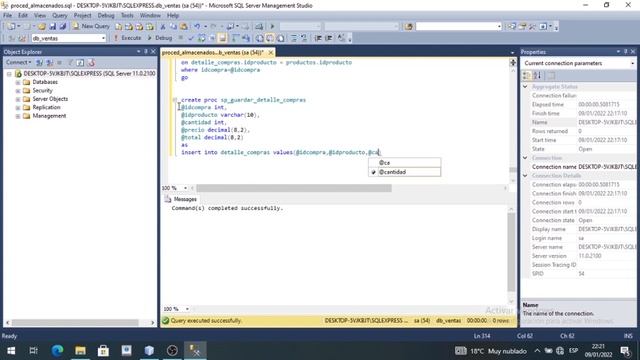Expand the Server Objects folder node
The height and width of the screenshot is (360, 640).
[18, 99]
